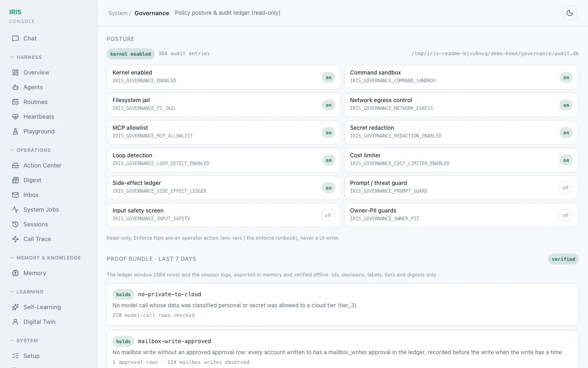The image size is (588, 368).
Task: Click the System Jobs pulse icon
Action: [15, 210]
